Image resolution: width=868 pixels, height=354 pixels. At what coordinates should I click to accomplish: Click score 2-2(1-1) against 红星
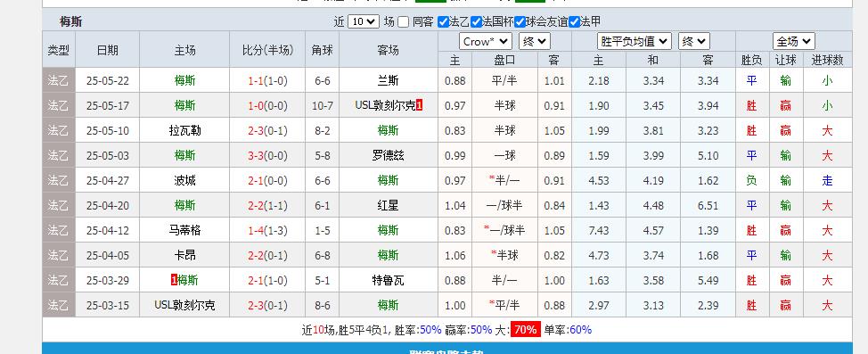(x=267, y=205)
